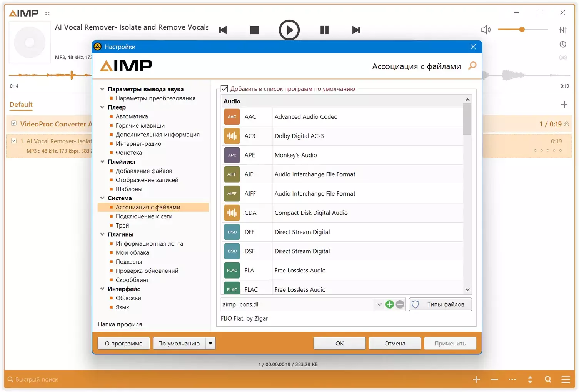The width and height of the screenshot is (579, 392).
Task: Collapse the 'Плагины' tree section
Action: pyautogui.click(x=102, y=234)
